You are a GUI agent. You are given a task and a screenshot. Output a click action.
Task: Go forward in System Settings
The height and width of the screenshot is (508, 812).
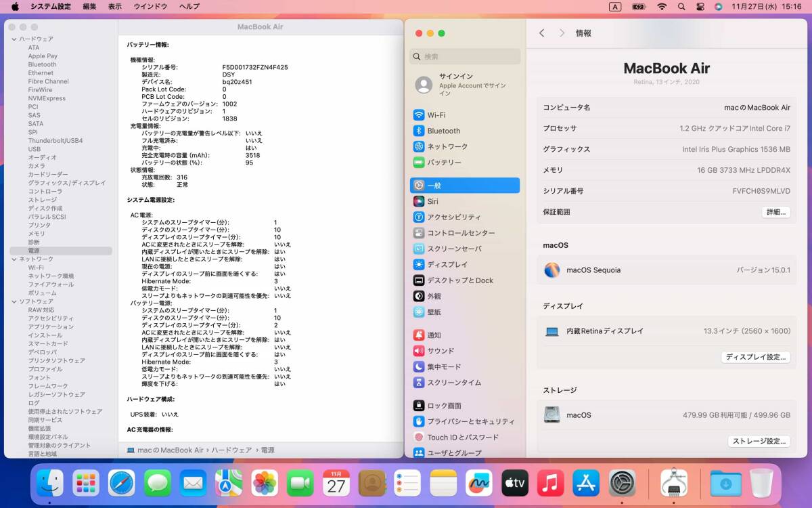click(562, 33)
